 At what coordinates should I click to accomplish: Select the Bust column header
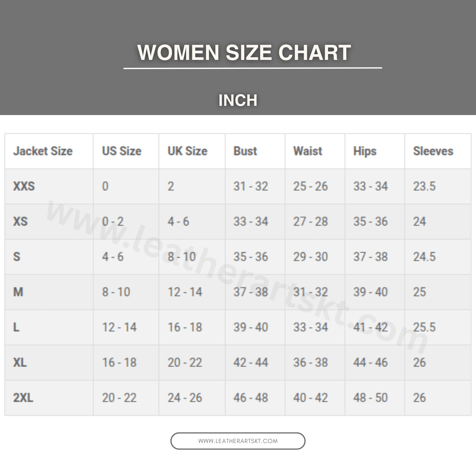point(245,151)
